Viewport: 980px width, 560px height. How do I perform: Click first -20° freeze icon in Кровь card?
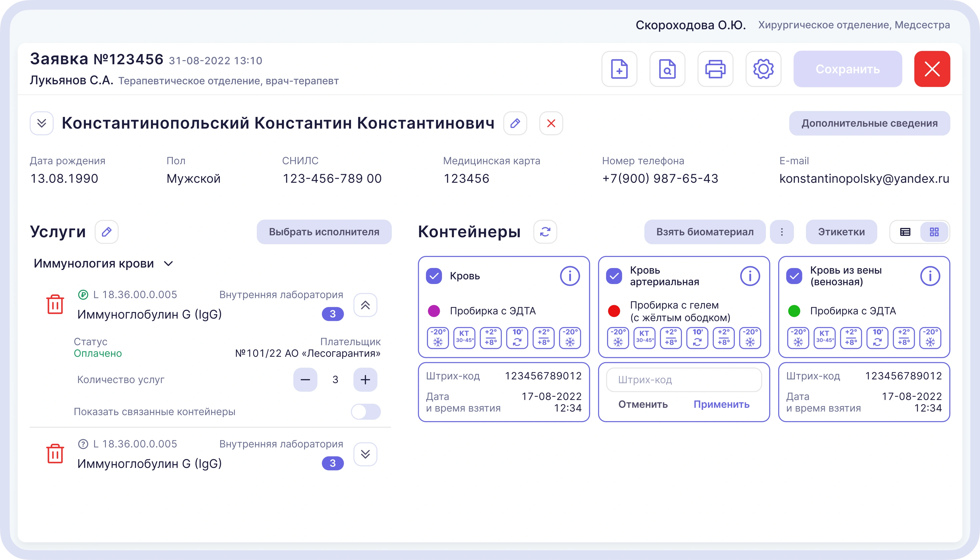point(438,338)
